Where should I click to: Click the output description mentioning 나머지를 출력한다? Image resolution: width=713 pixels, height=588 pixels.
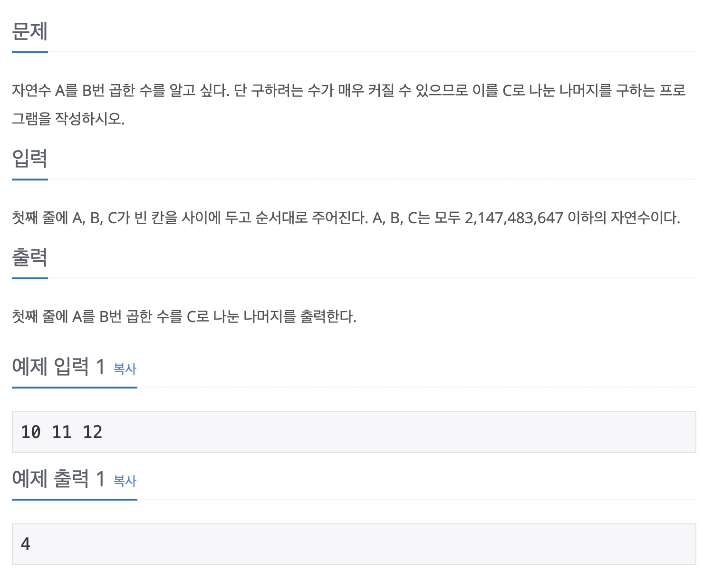point(184,316)
